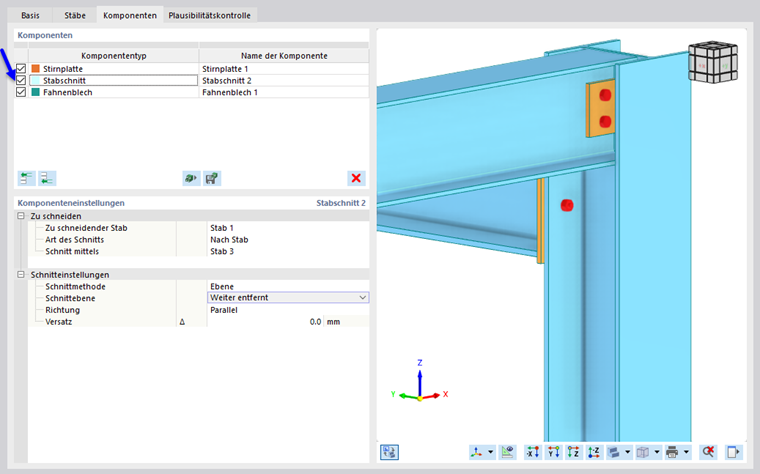Click Schnittmethode value Ebene
The width and height of the screenshot is (760, 474).
[288, 286]
